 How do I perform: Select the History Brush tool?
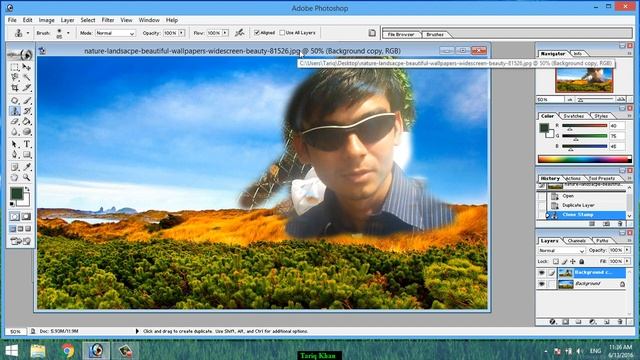tap(27, 111)
